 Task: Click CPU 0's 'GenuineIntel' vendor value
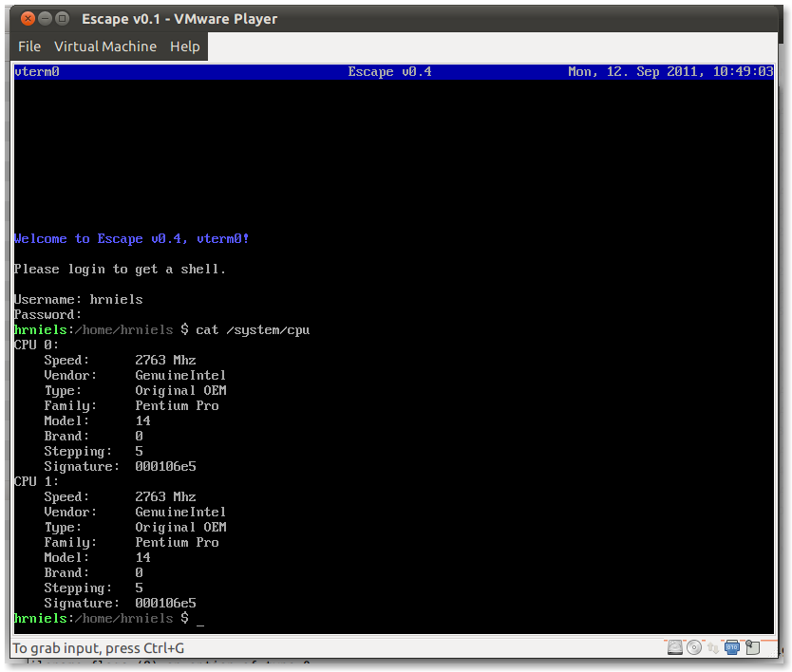180,375
